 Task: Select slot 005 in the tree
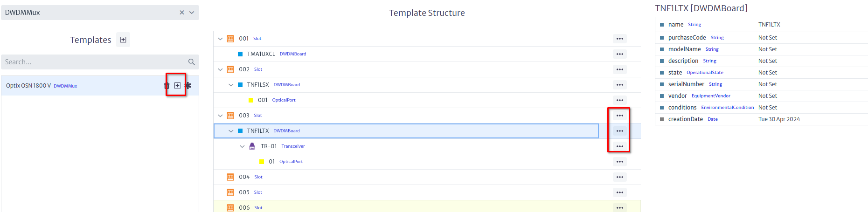point(244,192)
